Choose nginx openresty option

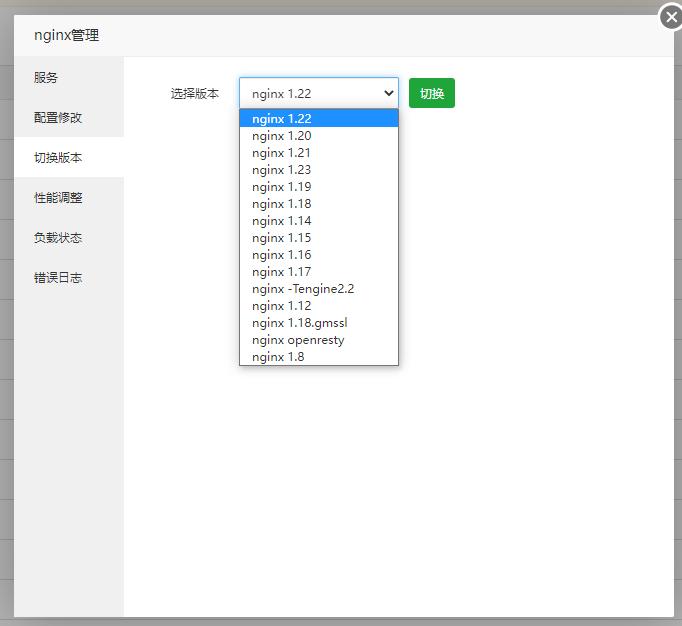point(298,340)
